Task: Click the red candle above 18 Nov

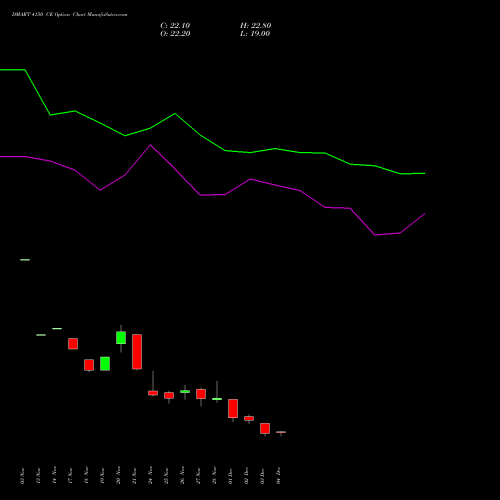Action: point(89,365)
